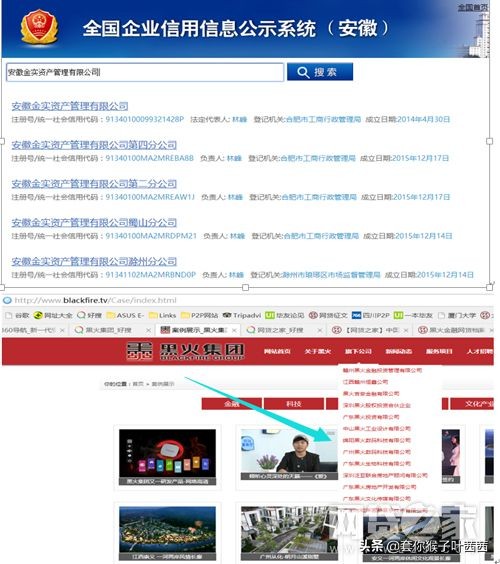Click the blackfire.tv URL address bar

tap(95, 300)
